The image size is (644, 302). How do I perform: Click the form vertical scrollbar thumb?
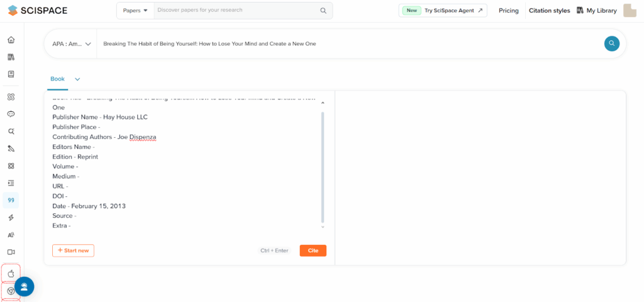(323, 166)
